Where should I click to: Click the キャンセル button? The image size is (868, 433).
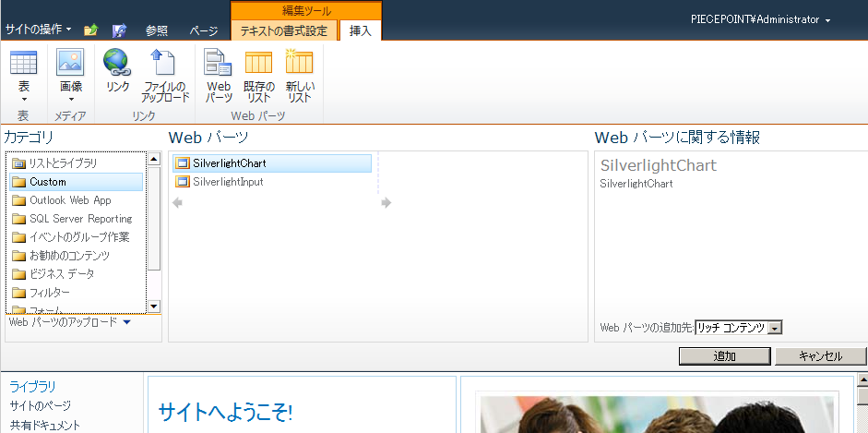click(x=820, y=356)
